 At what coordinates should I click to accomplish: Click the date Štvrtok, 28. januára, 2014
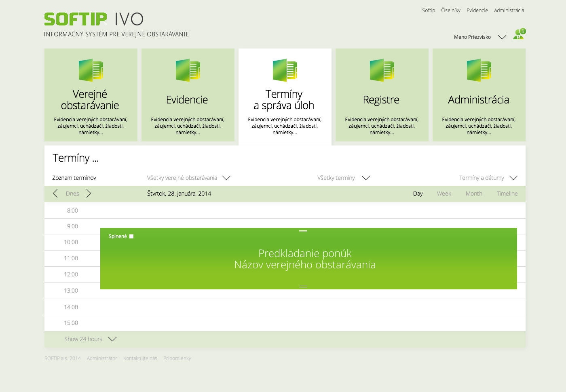point(179,194)
